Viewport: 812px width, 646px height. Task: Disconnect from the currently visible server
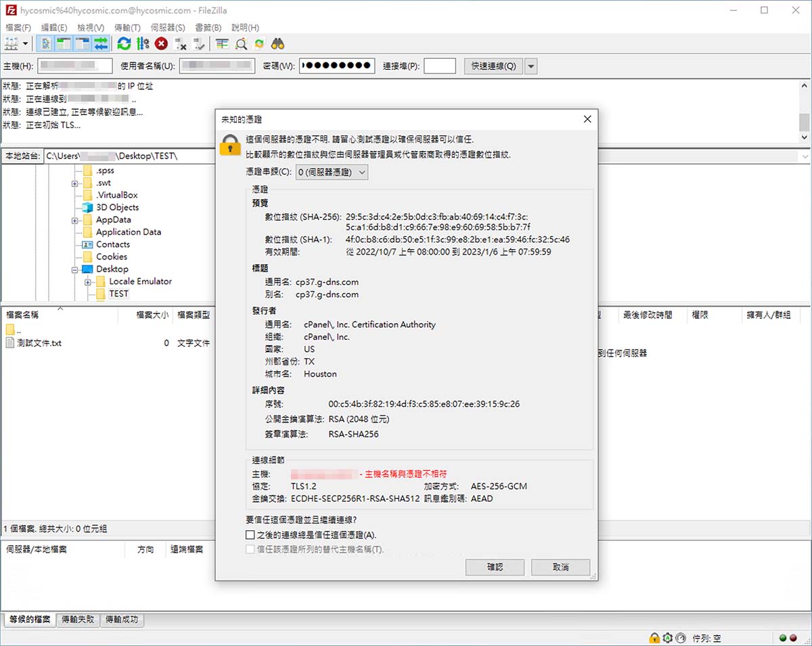click(x=180, y=44)
